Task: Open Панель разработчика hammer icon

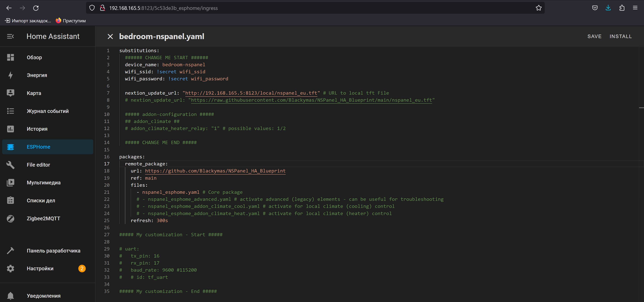Action: pyautogui.click(x=11, y=250)
